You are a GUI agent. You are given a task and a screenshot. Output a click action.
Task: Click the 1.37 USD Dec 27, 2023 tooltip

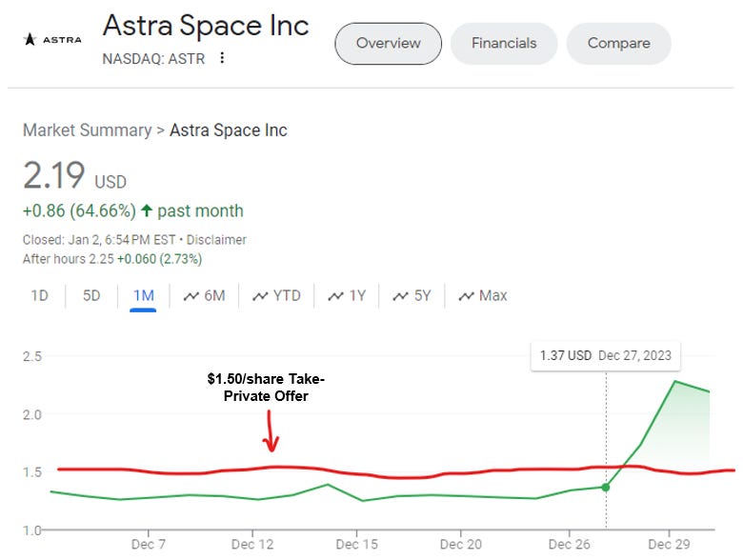(x=606, y=355)
